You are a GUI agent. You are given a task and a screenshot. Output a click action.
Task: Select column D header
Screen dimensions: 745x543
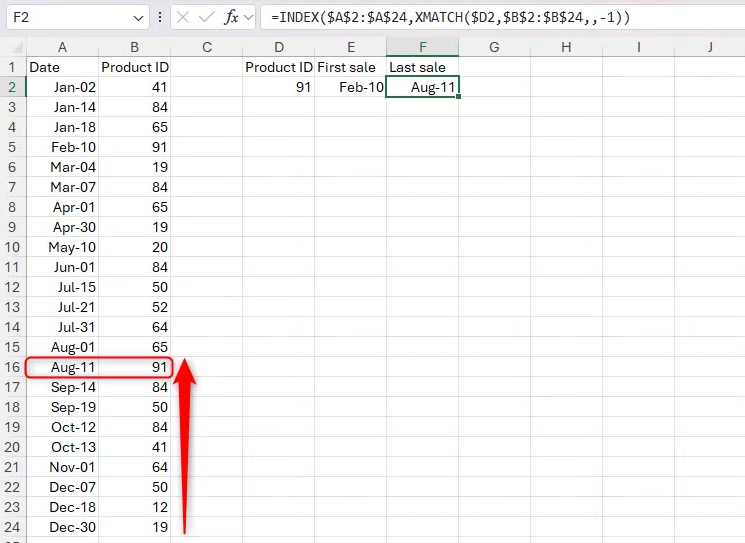(x=279, y=47)
